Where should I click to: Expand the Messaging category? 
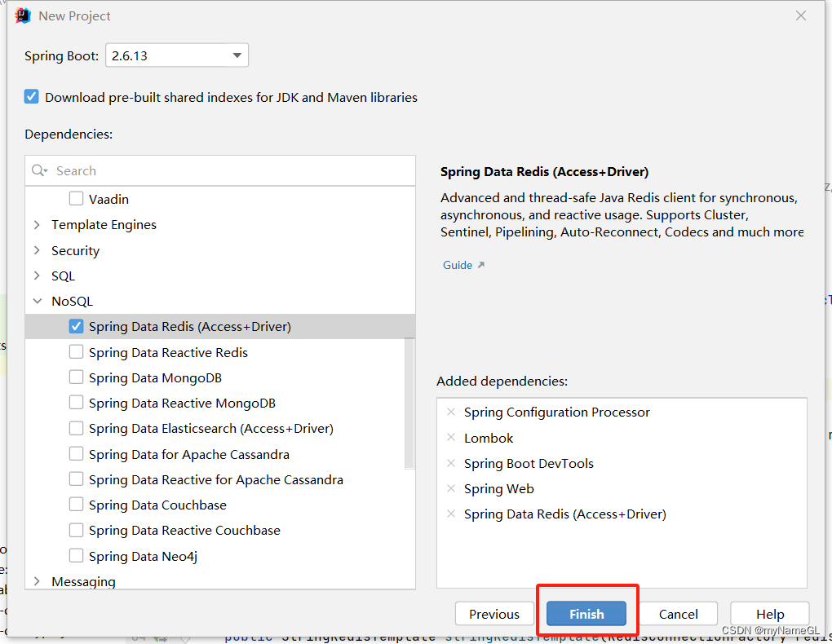click(x=37, y=581)
